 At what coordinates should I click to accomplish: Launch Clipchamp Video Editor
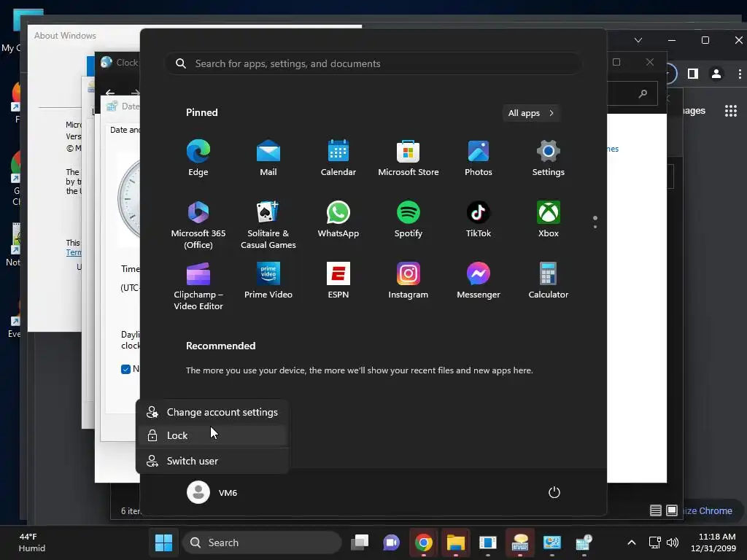pyautogui.click(x=198, y=286)
